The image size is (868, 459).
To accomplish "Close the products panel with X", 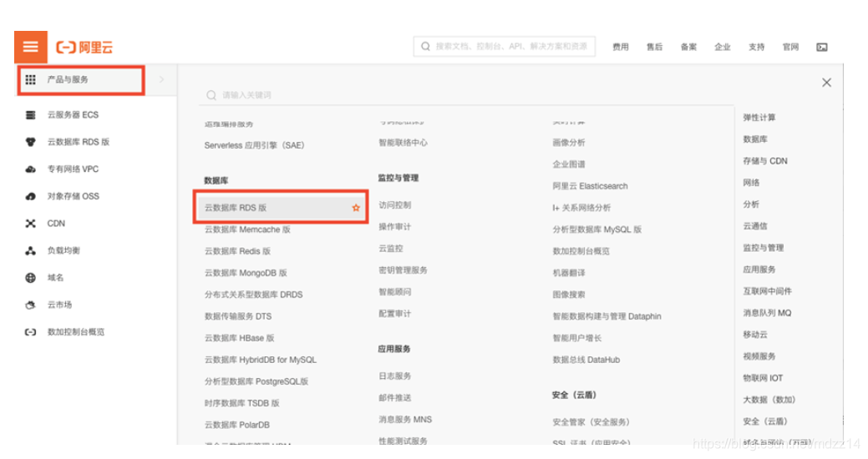I will [x=826, y=83].
